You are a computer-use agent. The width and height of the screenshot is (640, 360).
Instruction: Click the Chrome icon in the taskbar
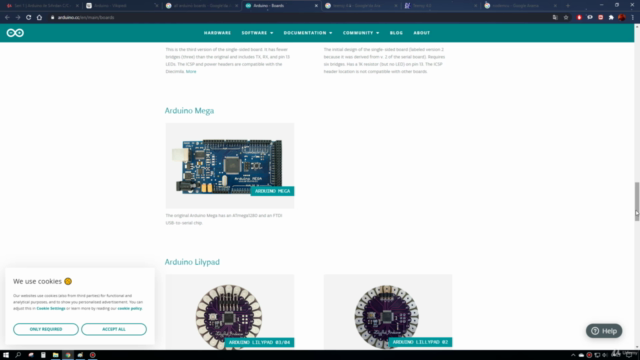68,355
